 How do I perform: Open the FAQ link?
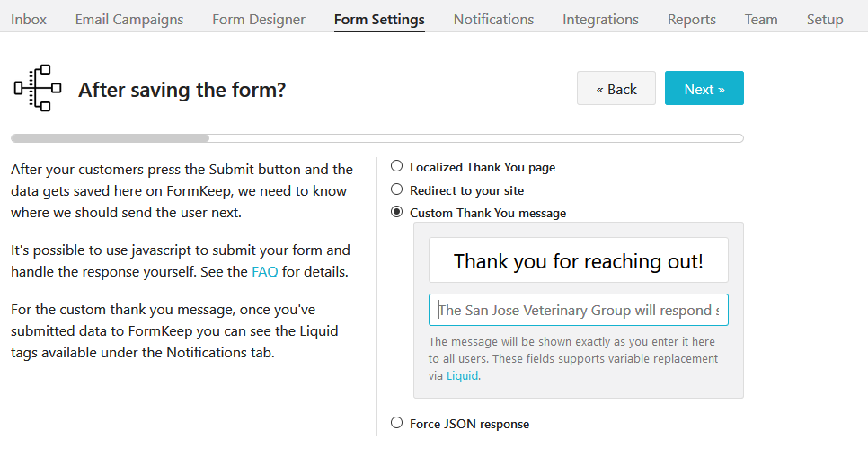[264, 271]
